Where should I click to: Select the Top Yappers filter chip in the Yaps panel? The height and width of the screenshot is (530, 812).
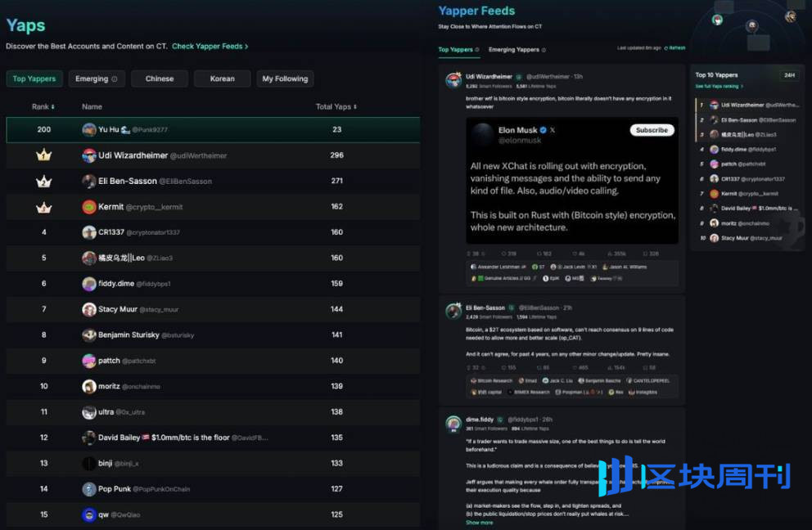pyautogui.click(x=34, y=79)
